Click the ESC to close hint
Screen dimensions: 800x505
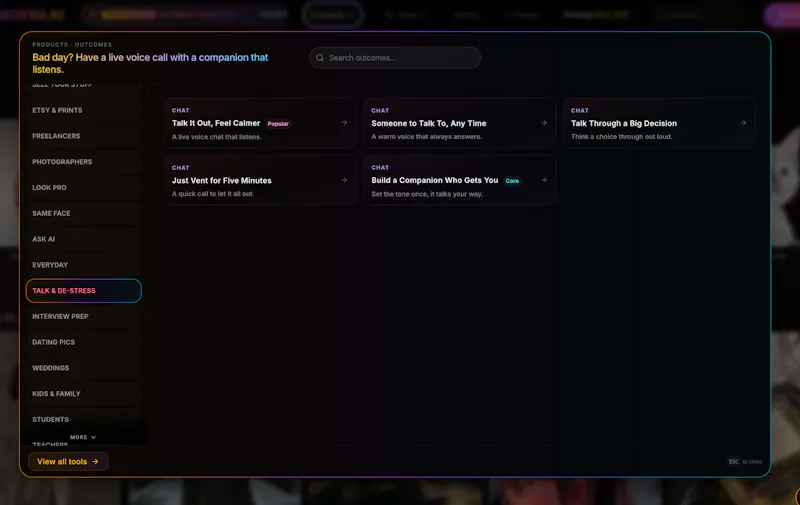click(x=745, y=462)
